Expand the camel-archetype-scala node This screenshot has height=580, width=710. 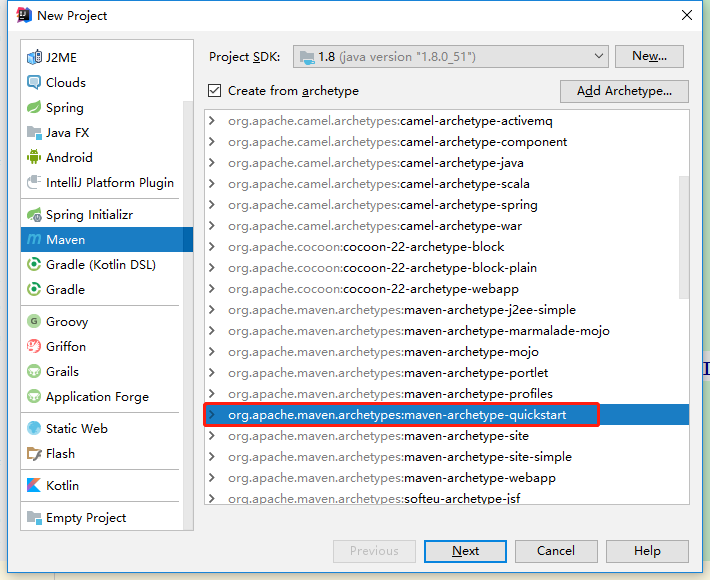point(211,184)
